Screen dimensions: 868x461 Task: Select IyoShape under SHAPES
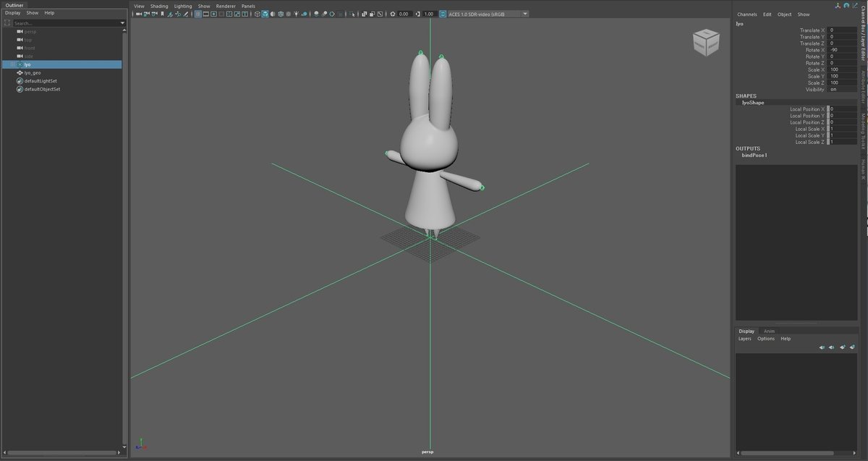[x=753, y=103]
